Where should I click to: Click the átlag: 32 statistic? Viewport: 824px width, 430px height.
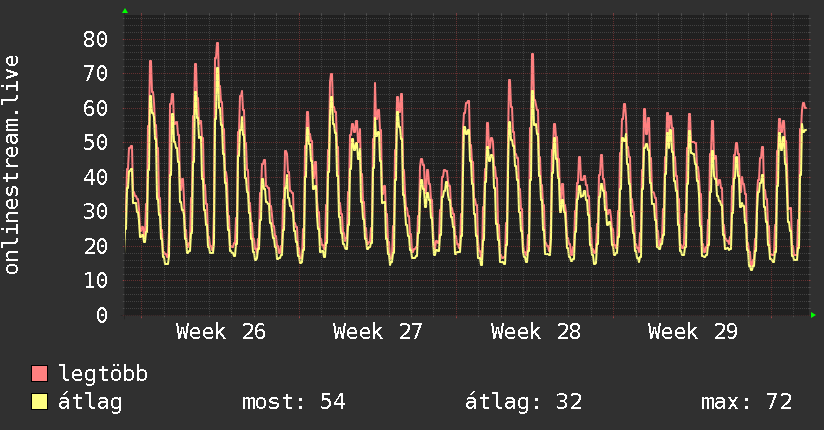(523, 402)
